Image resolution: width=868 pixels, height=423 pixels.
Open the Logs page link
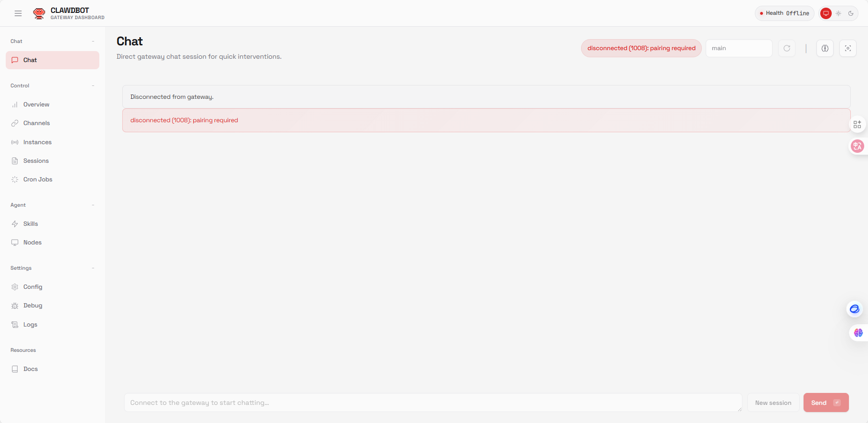[x=53, y=325]
